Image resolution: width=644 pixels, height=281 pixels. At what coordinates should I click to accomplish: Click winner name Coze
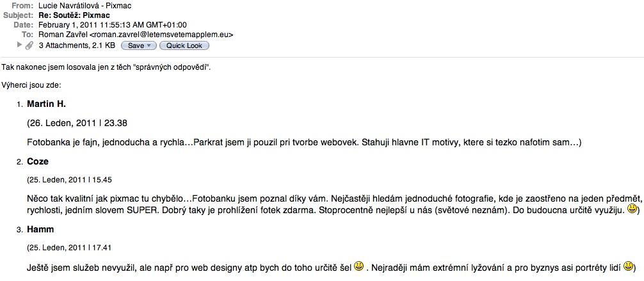click(x=38, y=161)
